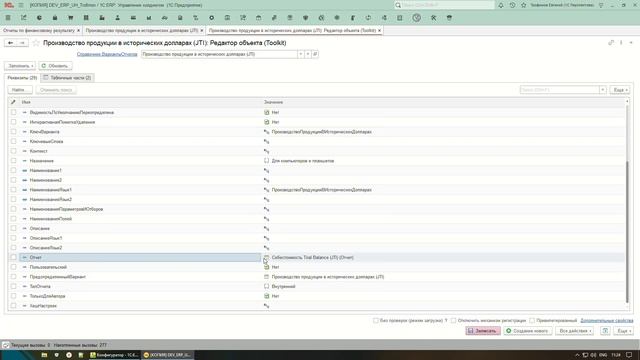Open the shopping cart section icon

70,18
